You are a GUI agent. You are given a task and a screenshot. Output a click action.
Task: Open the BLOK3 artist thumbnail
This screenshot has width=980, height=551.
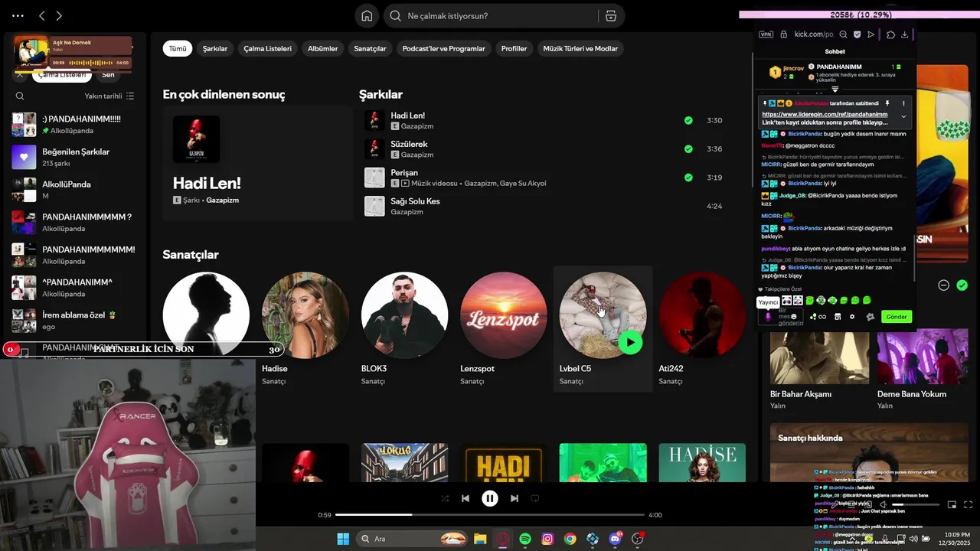click(404, 315)
